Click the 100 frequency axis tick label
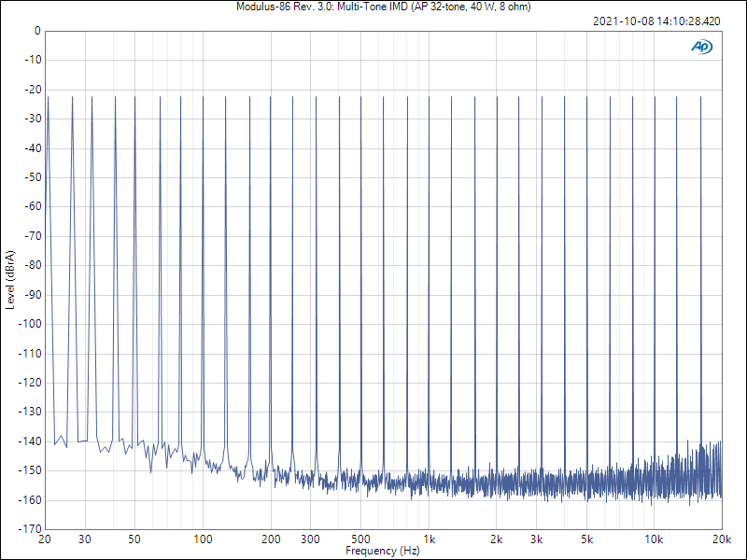Image resolution: width=747 pixels, height=560 pixels. pyautogui.click(x=203, y=539)
